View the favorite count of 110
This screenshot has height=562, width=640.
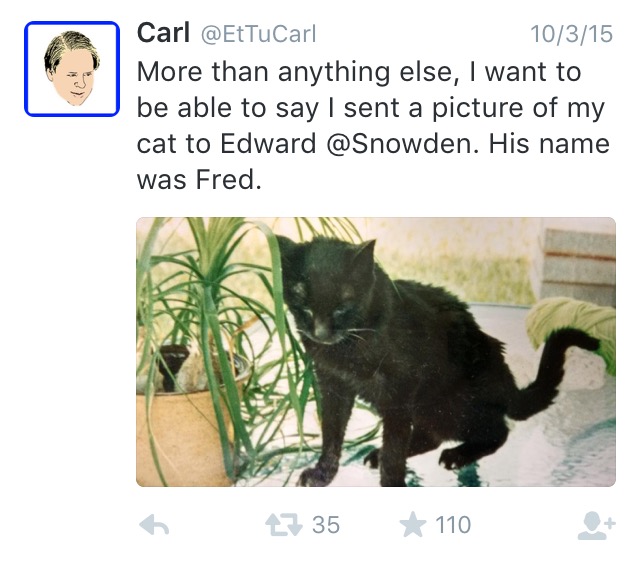[452, 525]
